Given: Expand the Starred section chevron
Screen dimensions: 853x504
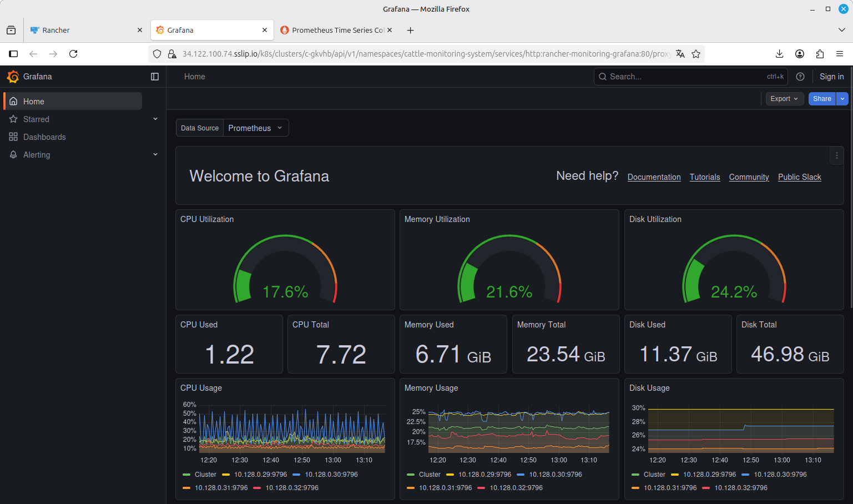Looking at the screenshot, I should pos(155,119).
